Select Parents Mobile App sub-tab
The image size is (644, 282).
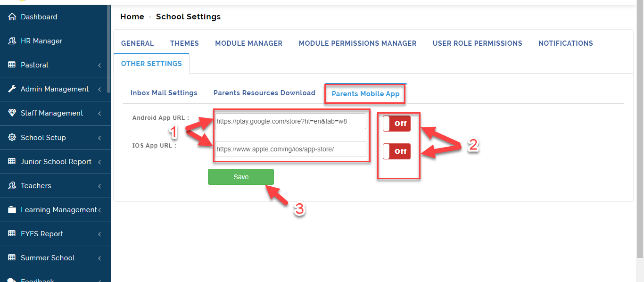pyautogui.click(x=365, y=94)
